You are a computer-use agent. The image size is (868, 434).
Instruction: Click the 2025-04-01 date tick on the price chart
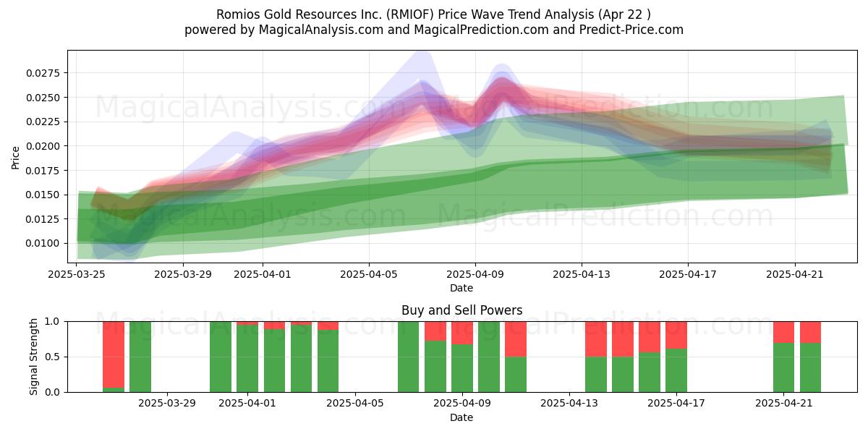[263, 274]
